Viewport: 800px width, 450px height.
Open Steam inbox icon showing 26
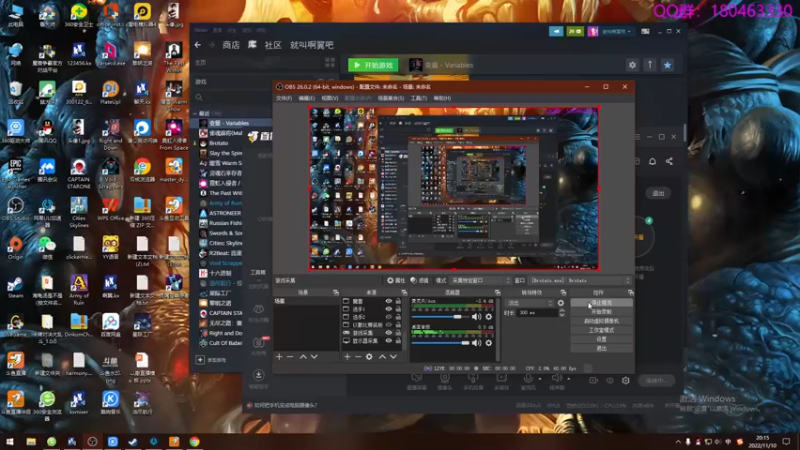(575, 31)
